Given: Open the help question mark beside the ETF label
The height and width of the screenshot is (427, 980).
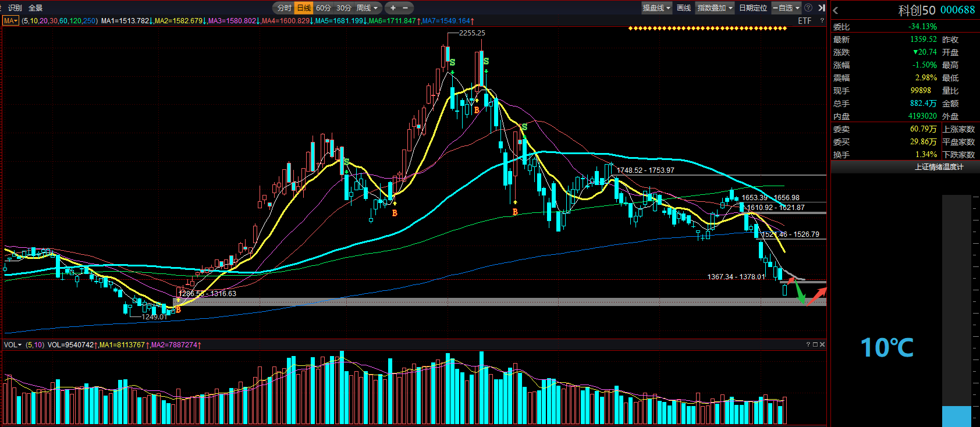Looking at the screenshot, I should point(822,21).
